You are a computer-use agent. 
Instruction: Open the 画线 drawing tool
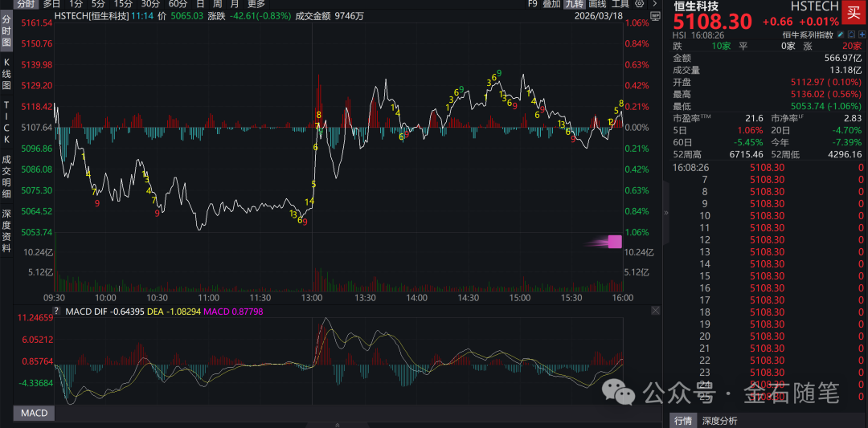coord(597,4)
